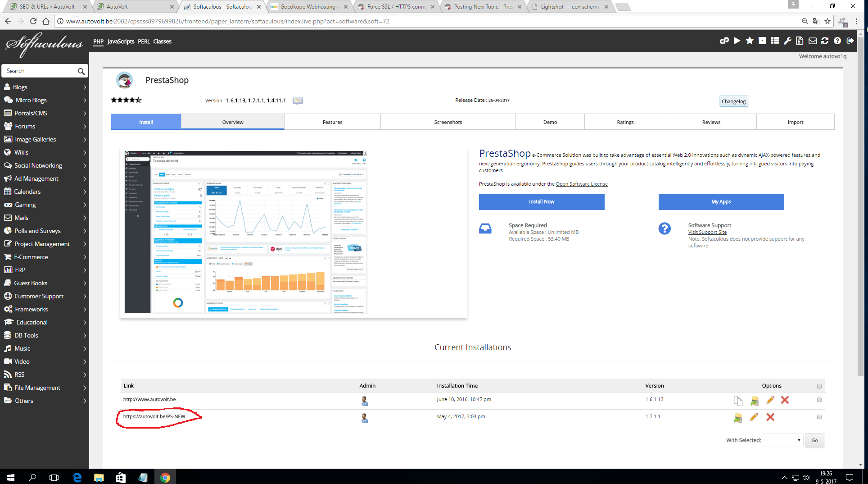Select the Classes menu item
This screenshot has width=868, height=484.
pos(162,41)
